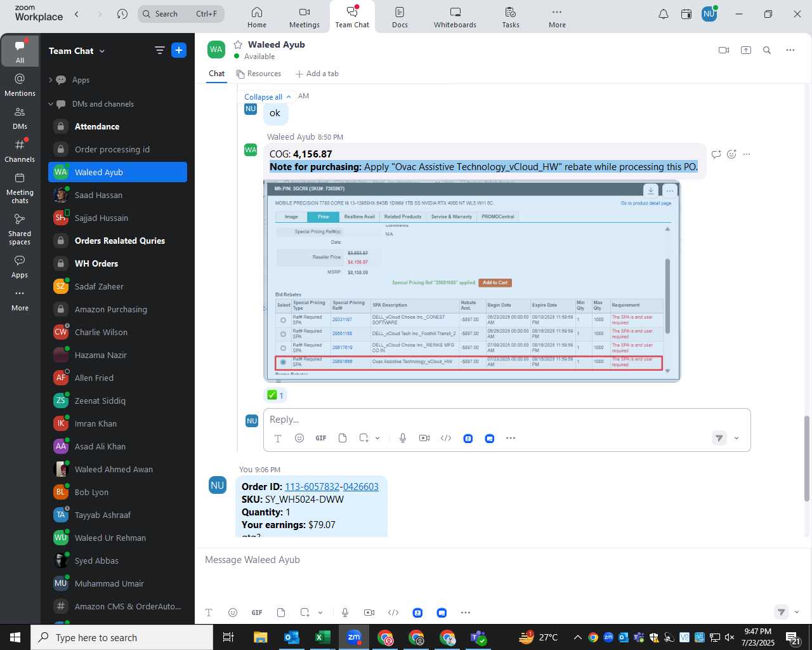The height and width of the screenshot is (650, 812).
Task: Record audio message in reply box
Action: pos(403,438)
